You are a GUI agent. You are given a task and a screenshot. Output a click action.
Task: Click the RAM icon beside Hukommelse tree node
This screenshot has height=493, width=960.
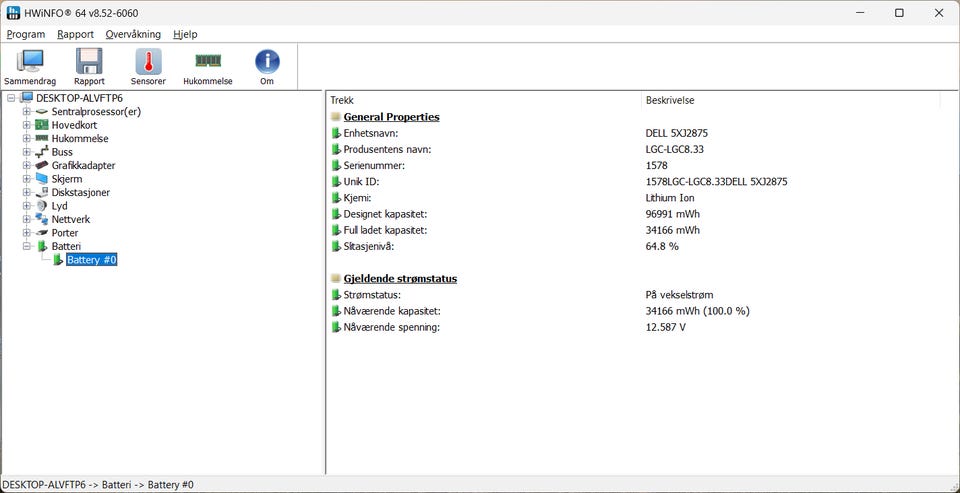[x=41, y=138]
